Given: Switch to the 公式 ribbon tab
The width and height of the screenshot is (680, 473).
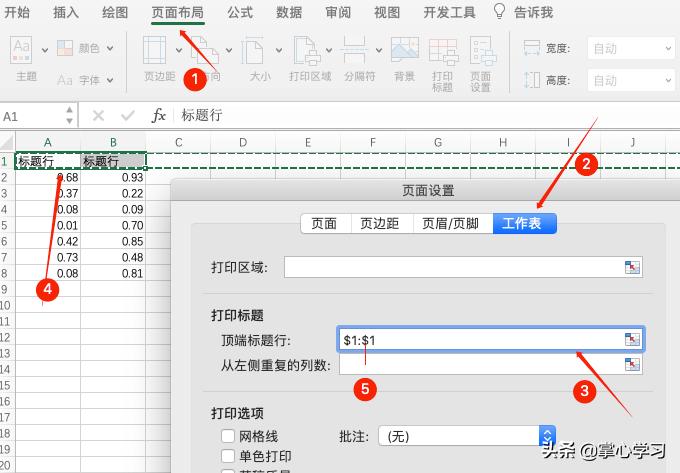Looking at the screenshot, I should point(240,12).
